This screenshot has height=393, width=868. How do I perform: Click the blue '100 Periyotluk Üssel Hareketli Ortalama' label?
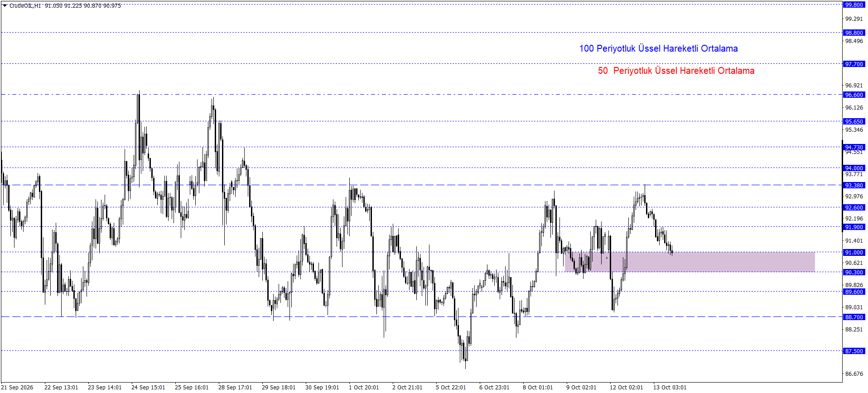(658, 48)
